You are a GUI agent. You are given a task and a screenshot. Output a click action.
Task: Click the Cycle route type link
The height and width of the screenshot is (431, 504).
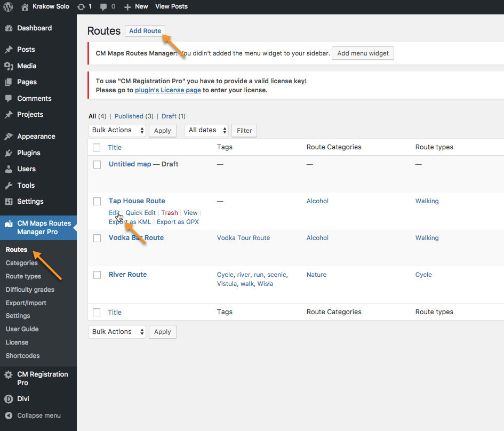tap(423, 275)
